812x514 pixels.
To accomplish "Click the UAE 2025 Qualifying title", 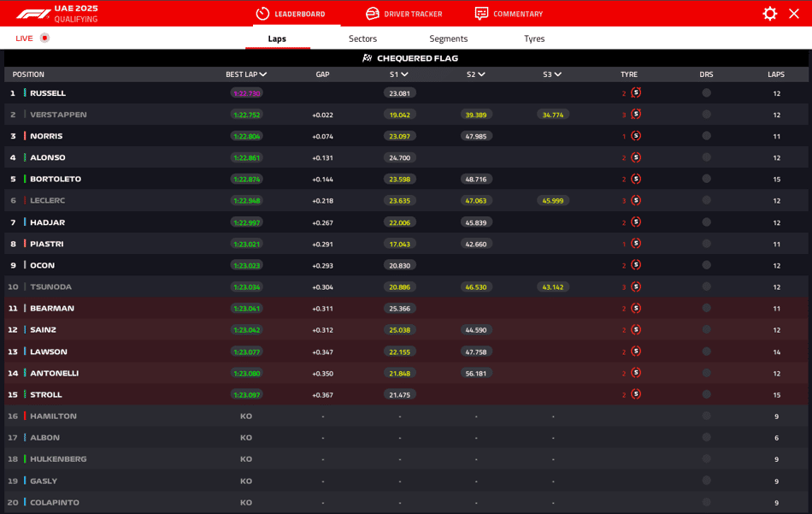I will click(76, 14).
